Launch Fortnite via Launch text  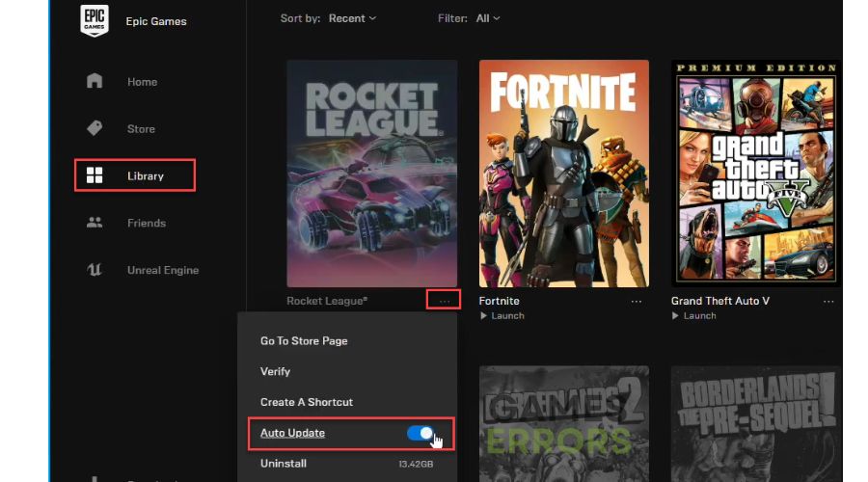point(507,316)
